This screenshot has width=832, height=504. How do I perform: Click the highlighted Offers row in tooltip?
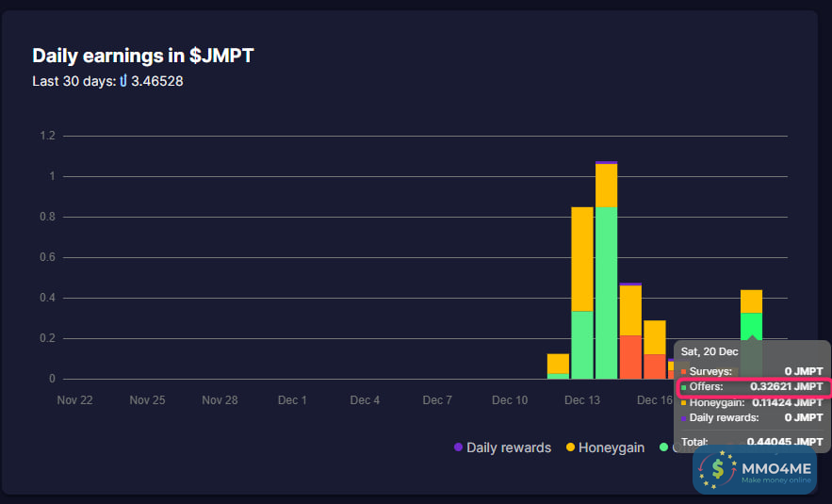[x=752, y=386]
